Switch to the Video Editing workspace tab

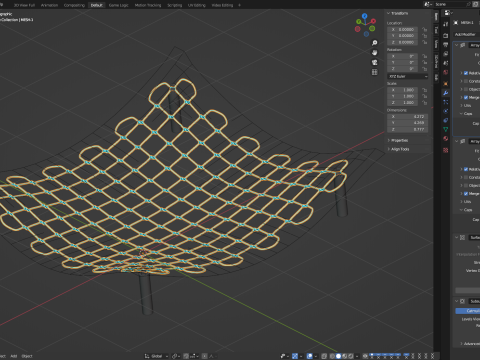pyautogui.click(x=222, y=5)
